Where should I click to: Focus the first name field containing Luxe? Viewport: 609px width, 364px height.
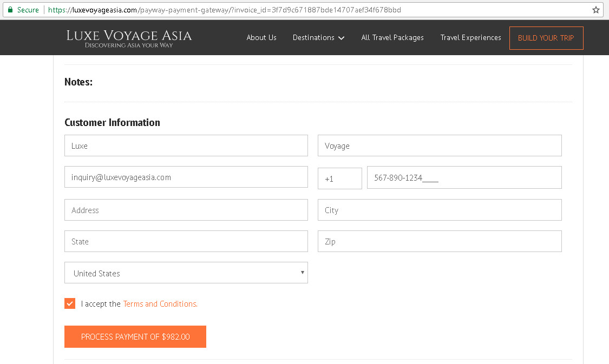(x=186, y=145)
